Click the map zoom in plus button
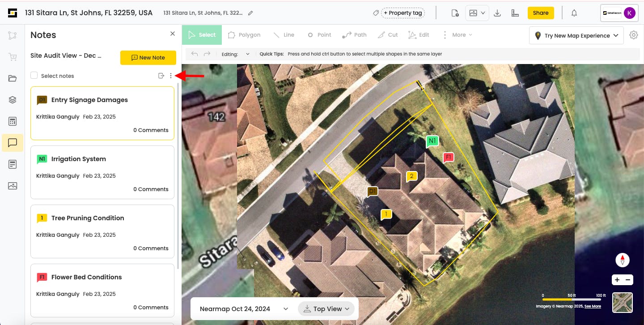Image resolution: width=644 pixels, height=325 pixels. click(x=617, y=280)
